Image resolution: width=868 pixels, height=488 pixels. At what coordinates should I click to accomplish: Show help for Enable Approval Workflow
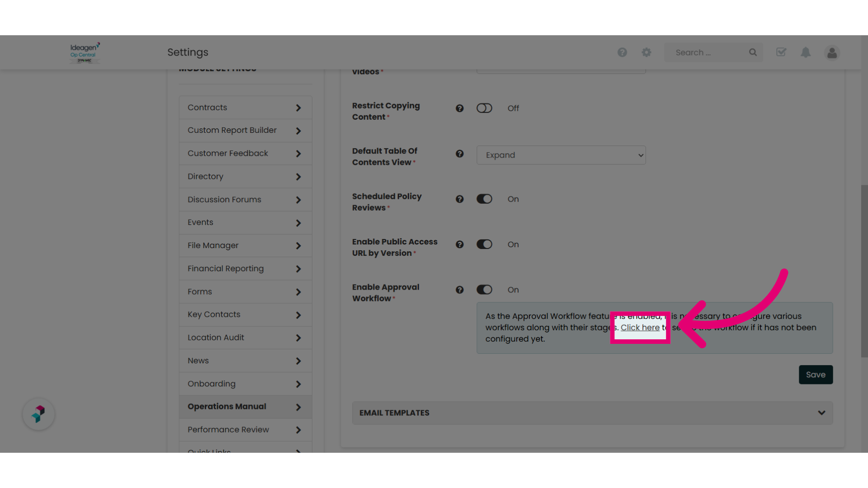tap(460, 290)
